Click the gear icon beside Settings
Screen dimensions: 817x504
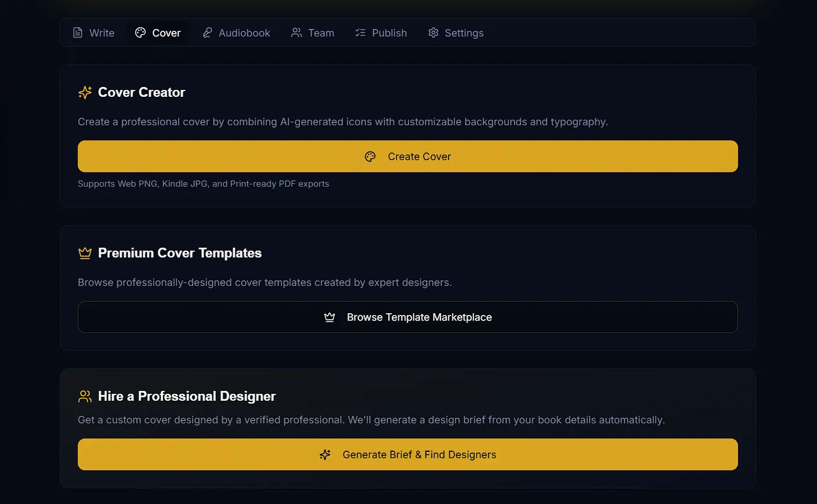point(433,33)
